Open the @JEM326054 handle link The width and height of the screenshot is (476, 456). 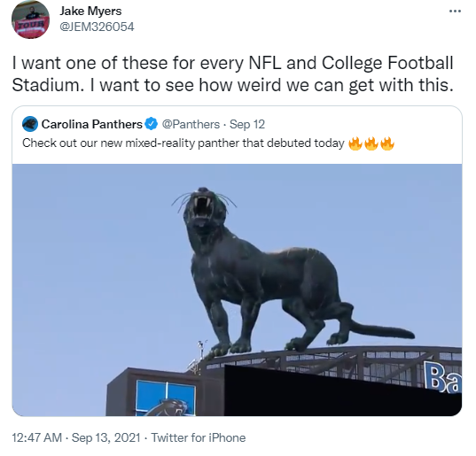pos(97,27)
